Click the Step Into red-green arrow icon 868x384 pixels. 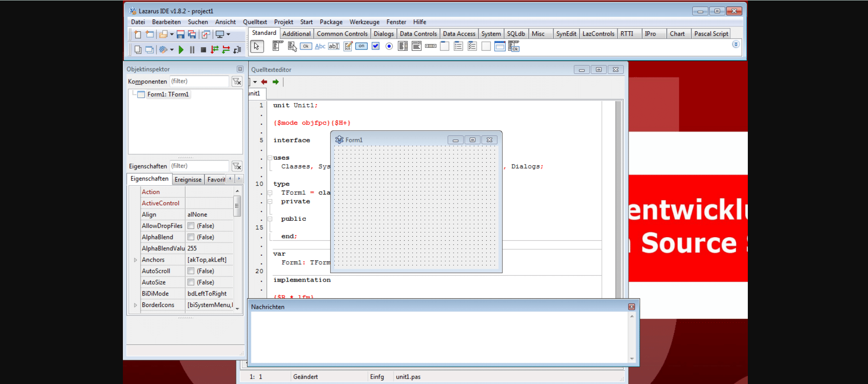tap(215, 50)
